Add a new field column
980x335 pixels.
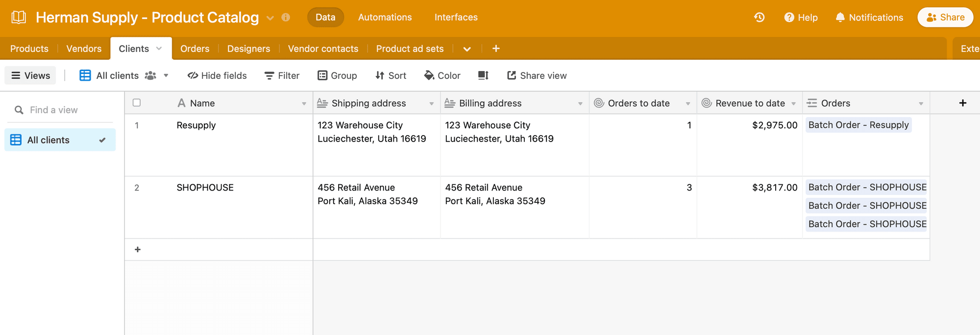(x=962, y=103)
